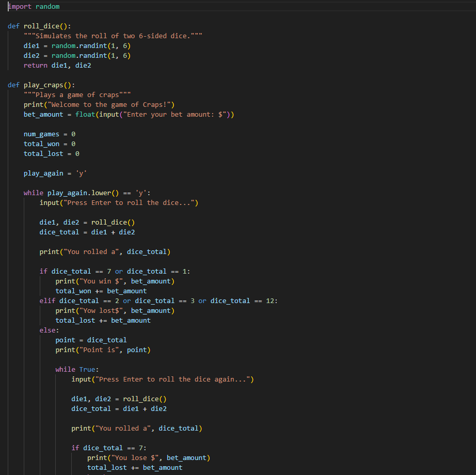
Task: Click the 'You lose $' print statement
Action: [x=149, y=458]
